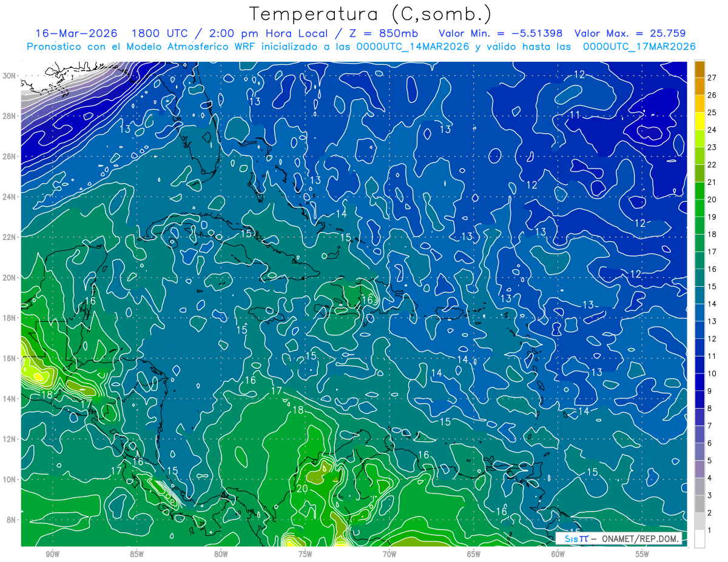Click the dark orange swatch atop color scale
Image resolution: width=728 pixels, height=562 pixels.
[x=699, y=69]
